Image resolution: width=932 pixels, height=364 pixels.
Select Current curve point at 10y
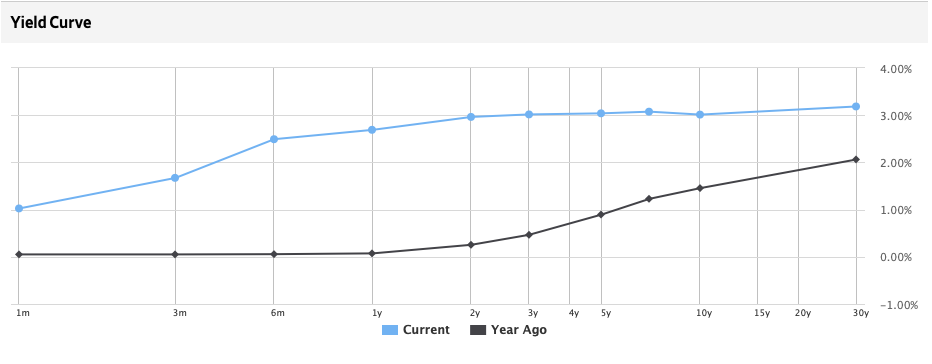pyautogui.click(x=700, y=114)
